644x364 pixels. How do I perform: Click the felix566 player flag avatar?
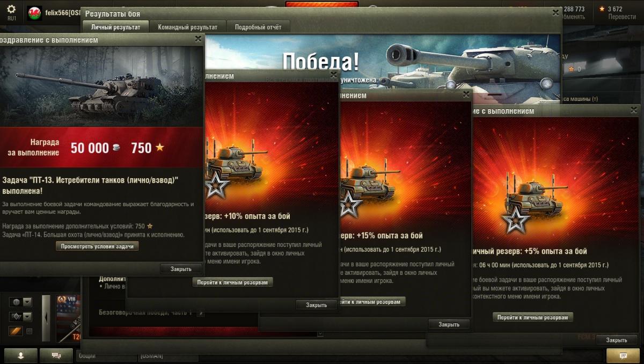pos(34,12)
